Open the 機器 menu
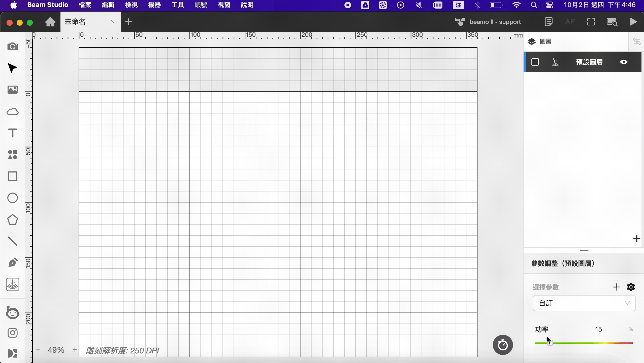Screen dimensions: 644x363 pyautogui.click(x=154, y=5)
